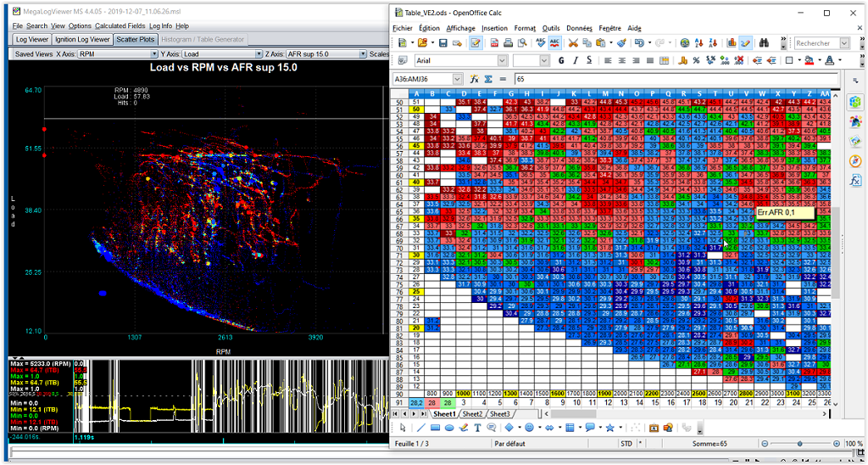Click the zoom in plus button
Screen dimensions: 868x465
pyautogui.click(x=837, y=444)
